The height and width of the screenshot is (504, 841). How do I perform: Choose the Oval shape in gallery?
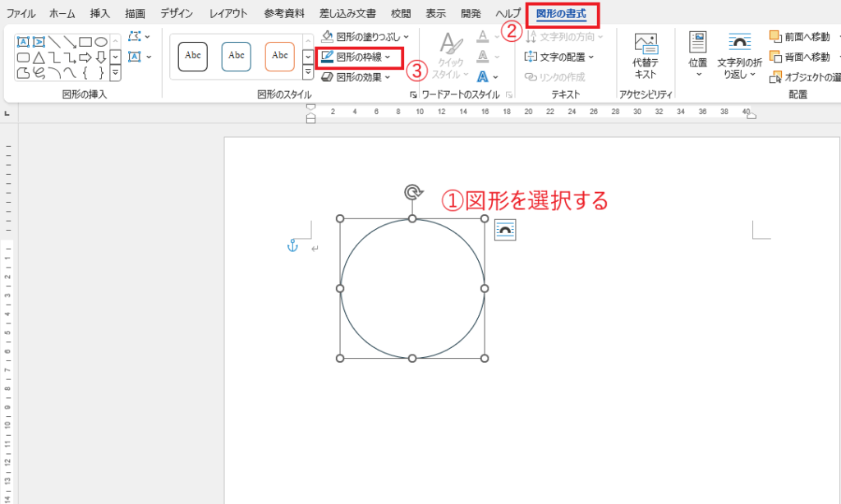(x=101, y=42)
